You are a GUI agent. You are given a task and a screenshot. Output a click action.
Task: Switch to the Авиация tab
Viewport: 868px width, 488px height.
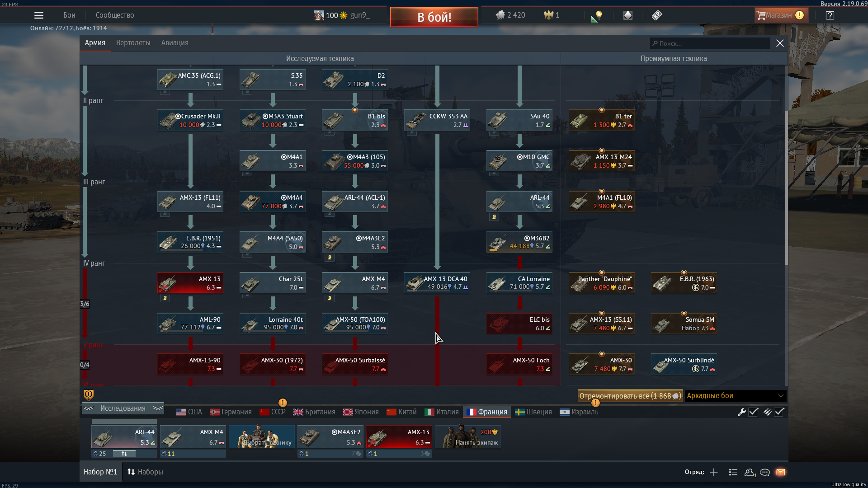(175, 43)
